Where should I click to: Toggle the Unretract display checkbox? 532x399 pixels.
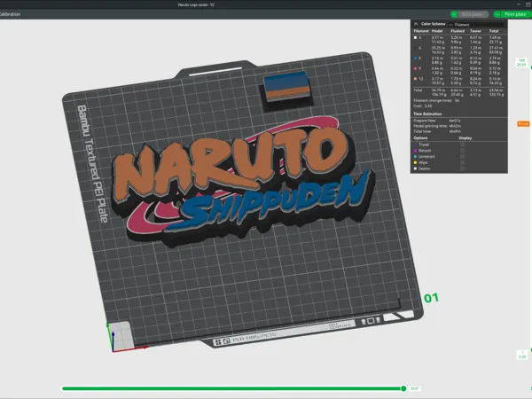(x=462, y=156)
